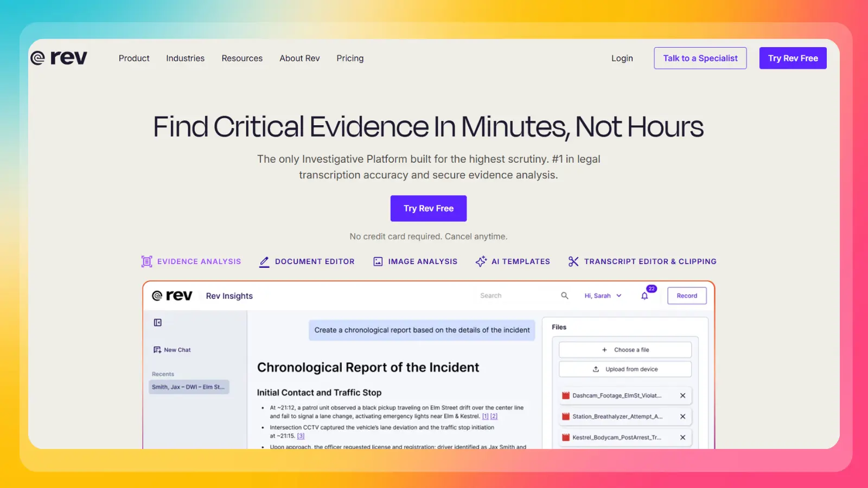Image resolution: width=868 pixels, height=488 pixels.
Task: Open the Product menu
Action: (x=134, y=58)
